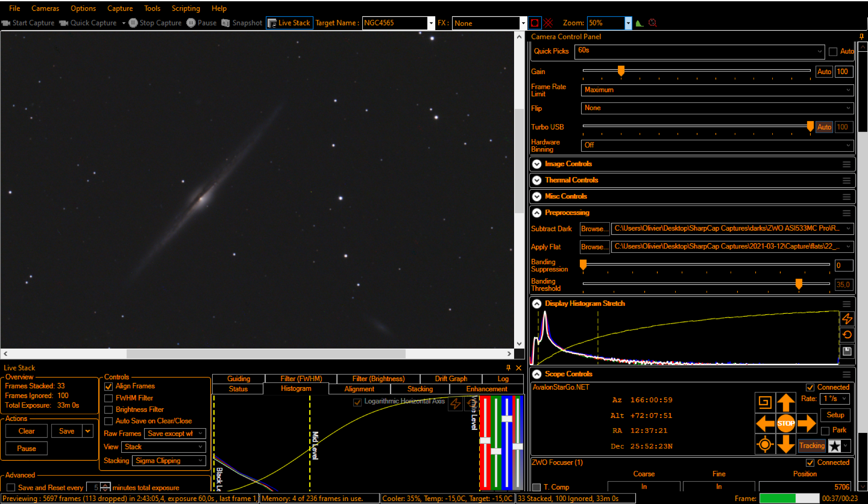This screenshot has height=504, width=868.
Task: Click Browse for Subtract Dark
Action: 595,229
